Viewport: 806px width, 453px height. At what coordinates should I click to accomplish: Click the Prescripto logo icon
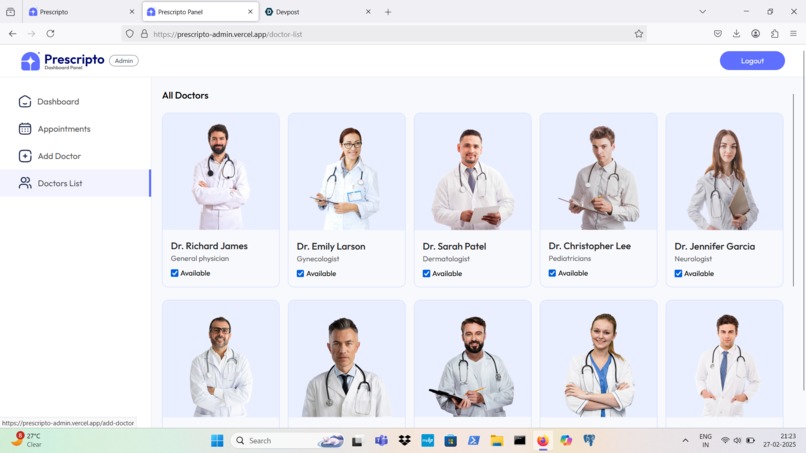30,61
